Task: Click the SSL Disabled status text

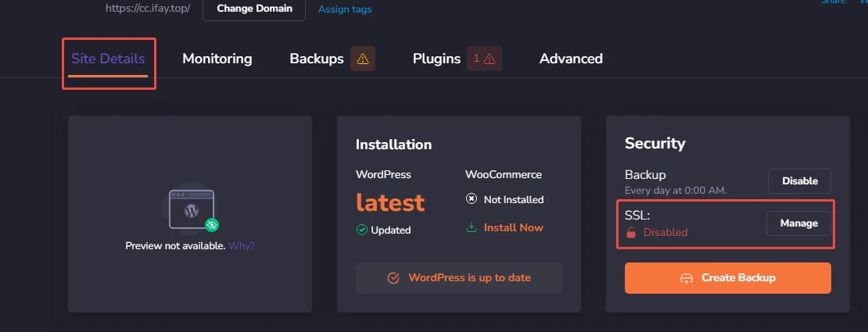Action: [x=665, y=233]
